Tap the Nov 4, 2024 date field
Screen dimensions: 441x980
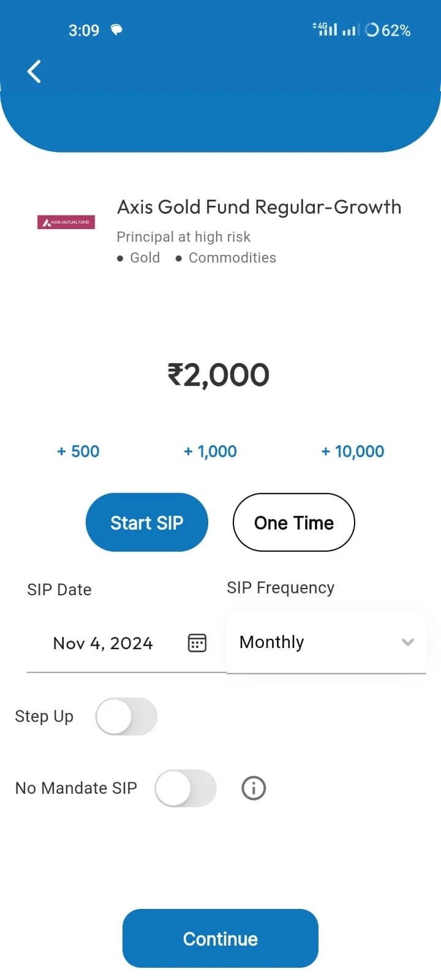point(127,643)
